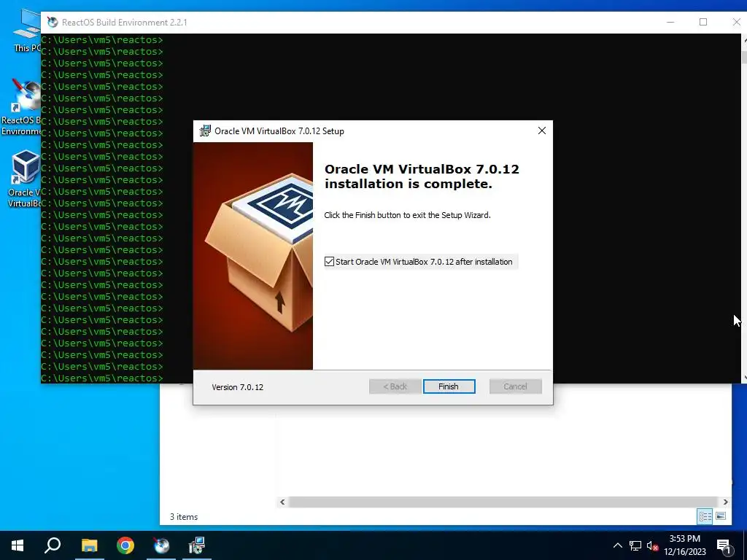Click the File Explorer horizontal scrollbar track
Image resolution: width=747 pixels, height=560 pixels.
(x=503, y=502)
